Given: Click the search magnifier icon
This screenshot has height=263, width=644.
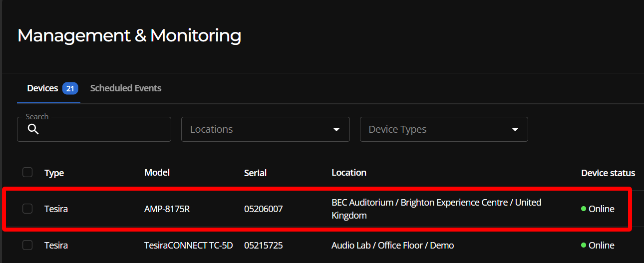Looking at the screenshot, I should pos(33,130).
